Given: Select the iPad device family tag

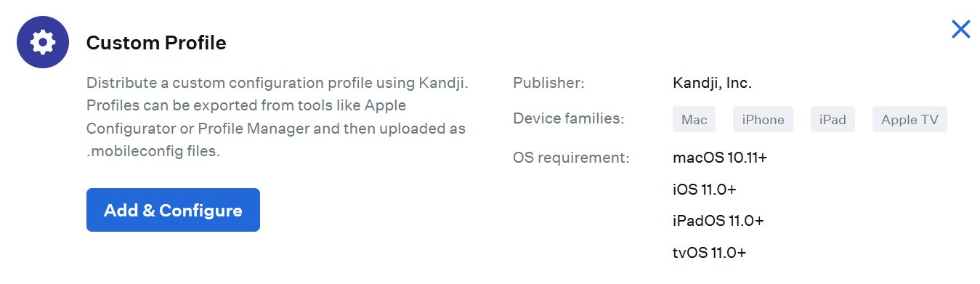Looking at the screenshot, I should pyautogui.click(x=833, y=120).
